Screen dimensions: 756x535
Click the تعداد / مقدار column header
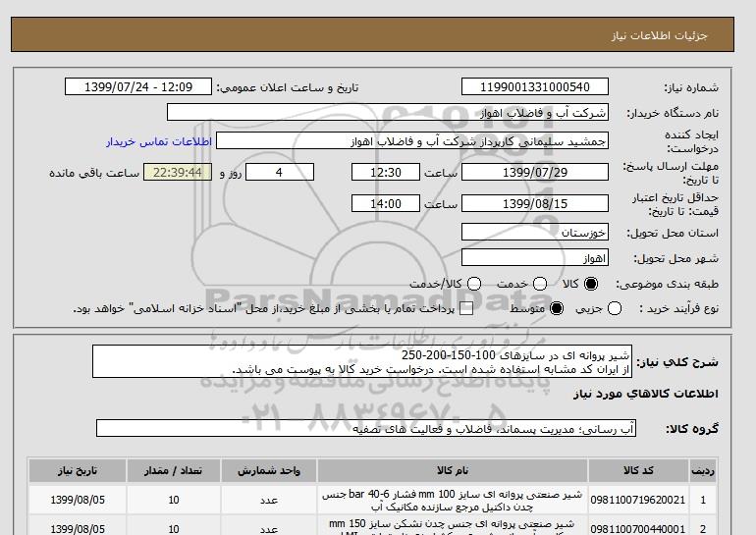(174, 470)
